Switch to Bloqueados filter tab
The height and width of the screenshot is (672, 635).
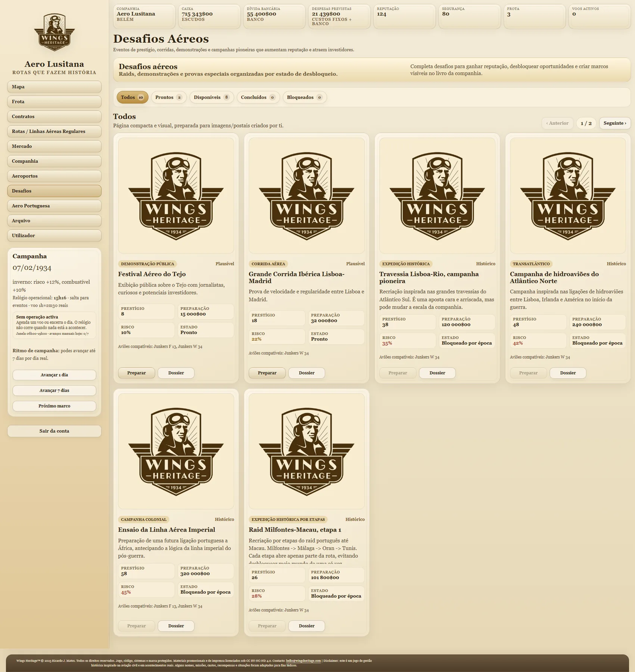[x=305, y=97]
